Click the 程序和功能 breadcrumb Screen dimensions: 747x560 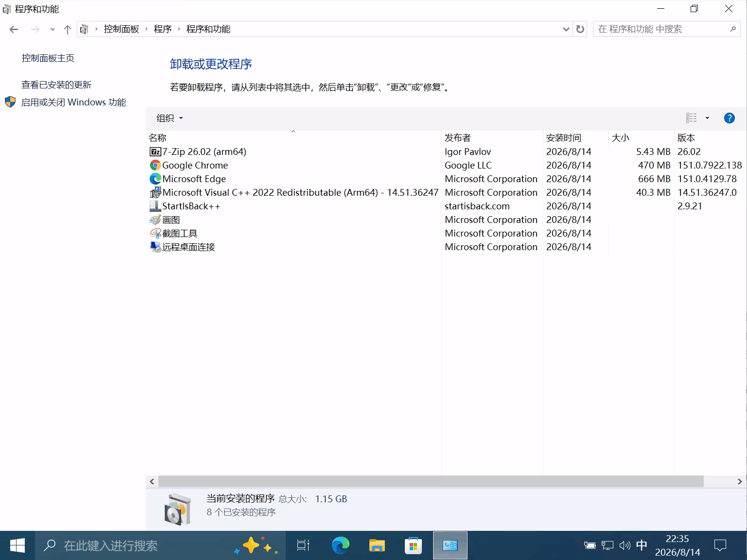tap(208, 29)
